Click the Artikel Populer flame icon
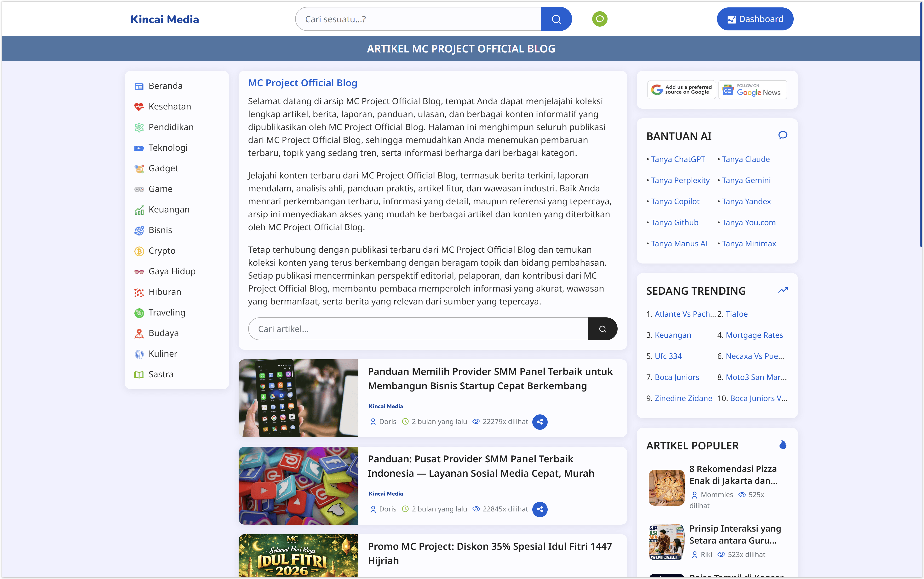 [783, 445]
